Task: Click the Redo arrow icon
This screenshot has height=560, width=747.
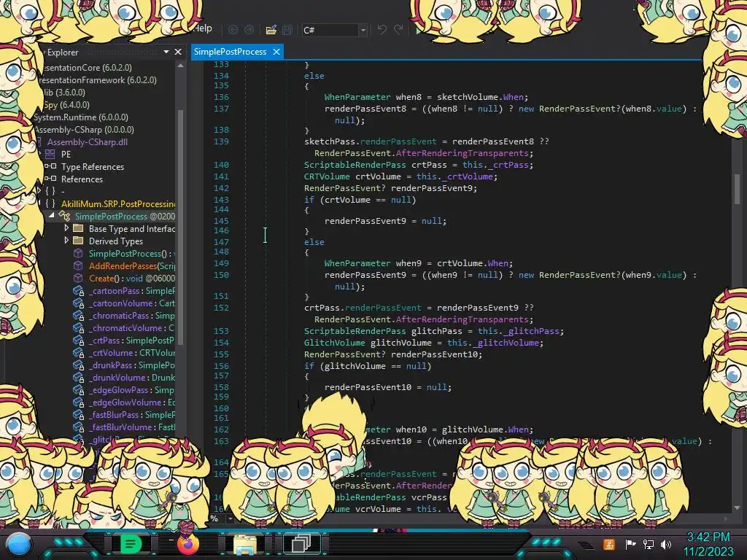Action: (x=398, y=29)
